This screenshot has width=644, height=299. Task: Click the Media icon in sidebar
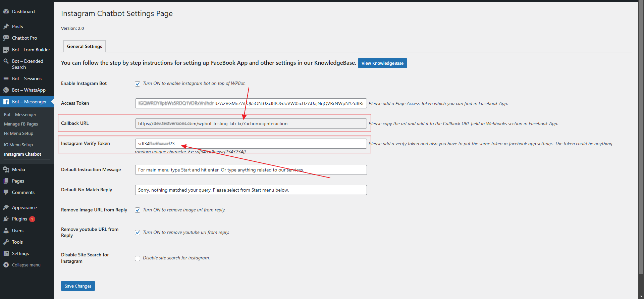pyautogui.click(x=6, y=169)
